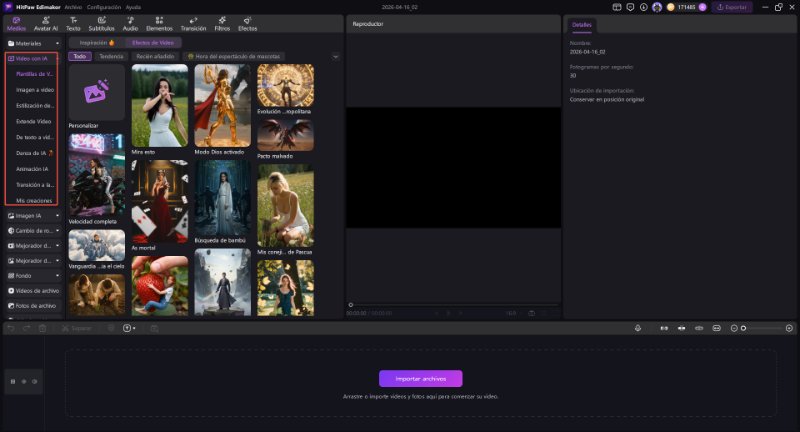
Task: Open the user avatar profile
Action: click(657, 7)
